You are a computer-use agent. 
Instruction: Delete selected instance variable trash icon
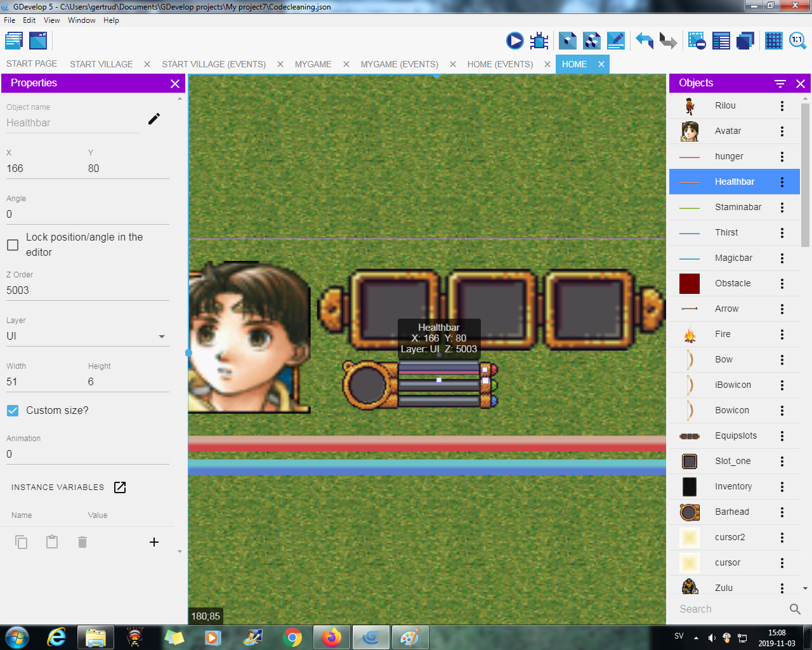tap(82, 542)
